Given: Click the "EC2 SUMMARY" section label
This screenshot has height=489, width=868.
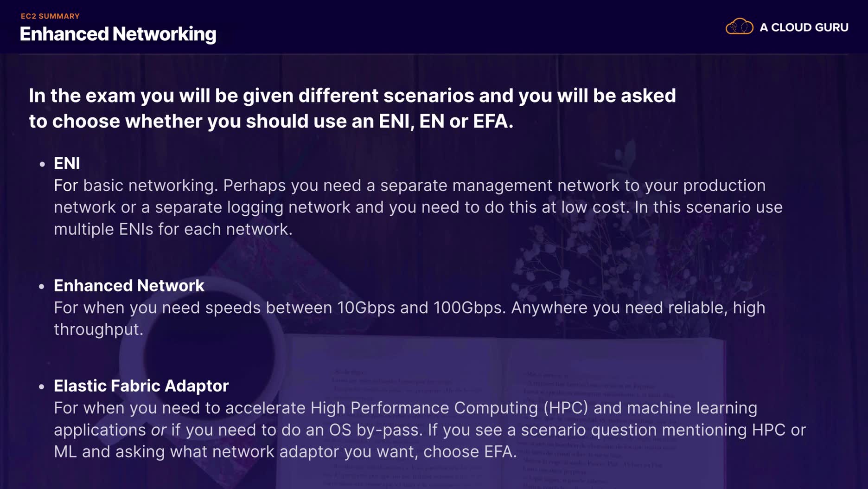Looking at the screenshot, I should pos(50,16).
